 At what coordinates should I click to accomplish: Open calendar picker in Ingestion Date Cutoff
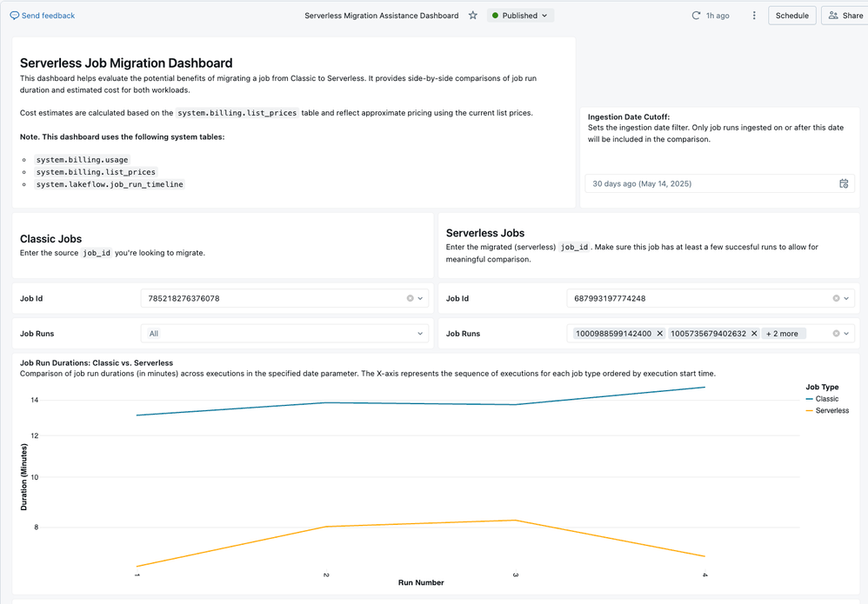(844, 183)
